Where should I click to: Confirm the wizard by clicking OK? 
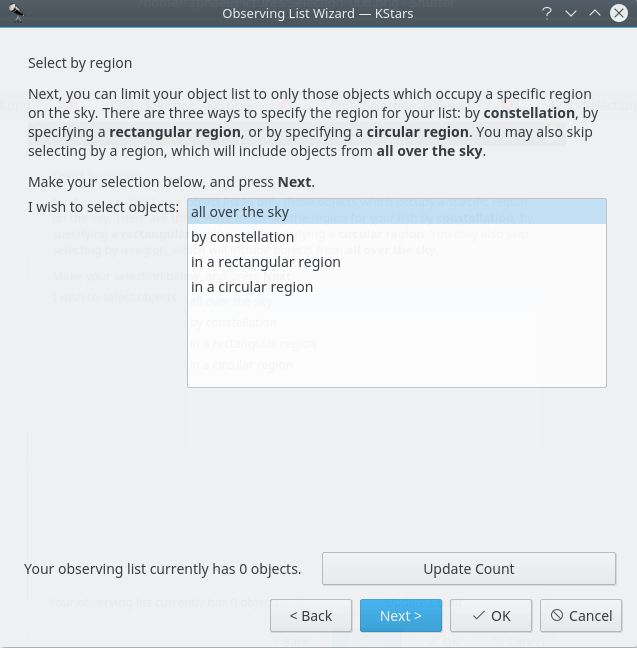coord(491,616)
